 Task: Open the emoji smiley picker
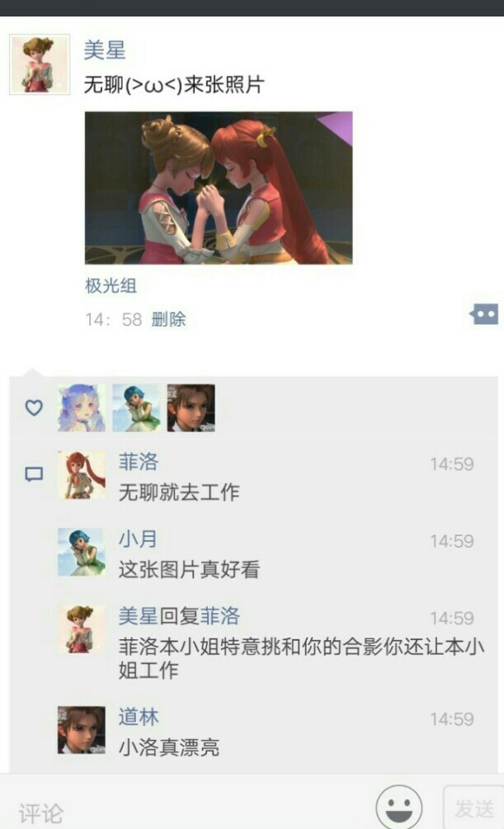pos(398,808)
